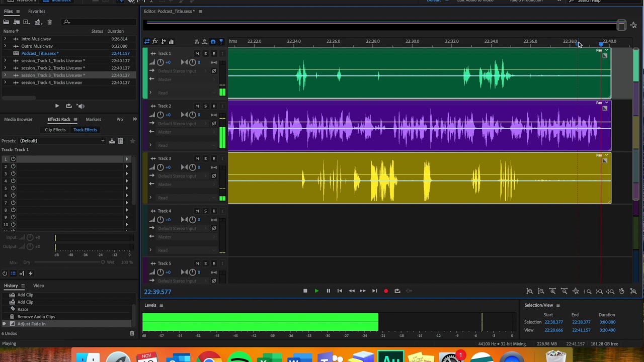Arm Track 3 for recording
Viewport: 644px width, 362px height.
click(214, 158)
